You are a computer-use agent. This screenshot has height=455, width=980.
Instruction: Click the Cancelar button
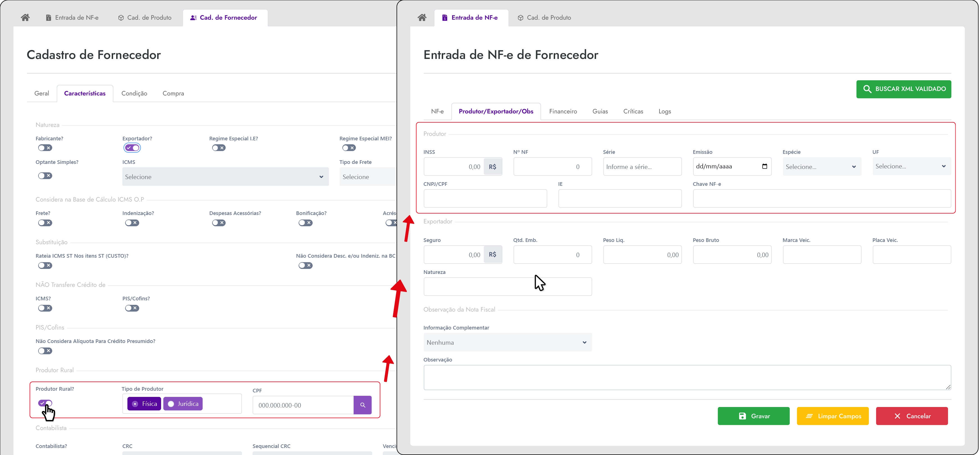click(x=912, y=416)
